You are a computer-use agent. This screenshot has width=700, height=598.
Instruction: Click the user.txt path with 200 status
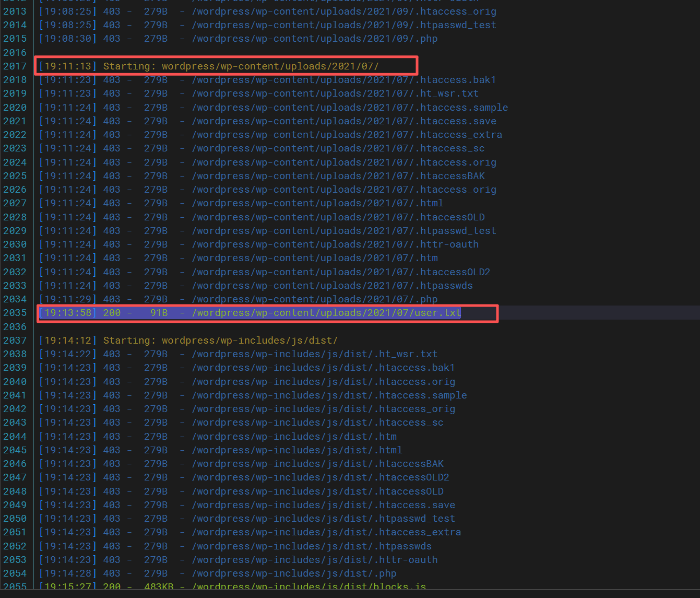point(326,313)
